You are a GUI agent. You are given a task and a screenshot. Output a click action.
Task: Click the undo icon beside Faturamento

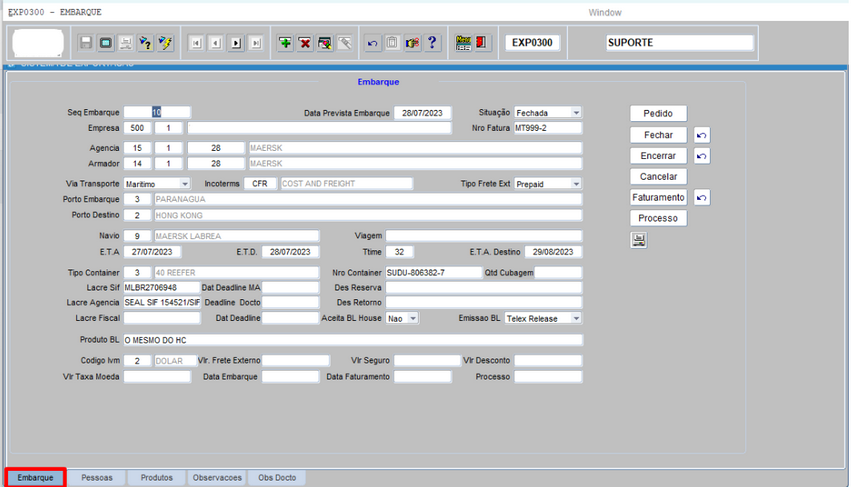pyautogui.click(x=702, y=198)
